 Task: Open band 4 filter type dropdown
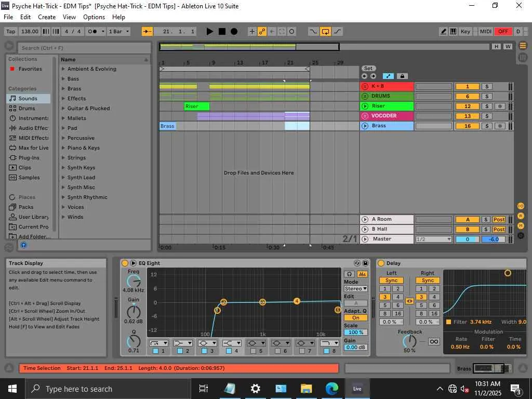pos(232,343)
